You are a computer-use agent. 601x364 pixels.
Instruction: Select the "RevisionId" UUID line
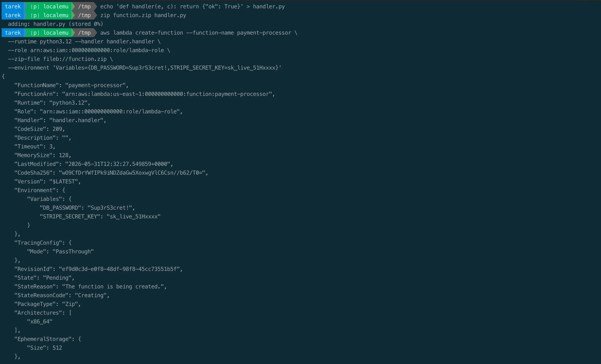coord(98,269)
